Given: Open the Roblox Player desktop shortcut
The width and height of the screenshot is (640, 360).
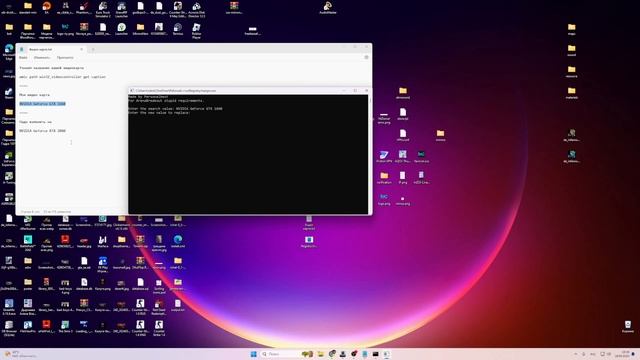Looking at the screenshot, I should coord(196,30).
